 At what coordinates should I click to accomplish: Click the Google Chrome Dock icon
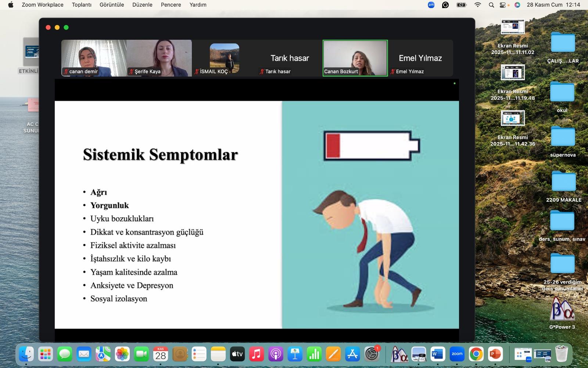pos(476,354)
